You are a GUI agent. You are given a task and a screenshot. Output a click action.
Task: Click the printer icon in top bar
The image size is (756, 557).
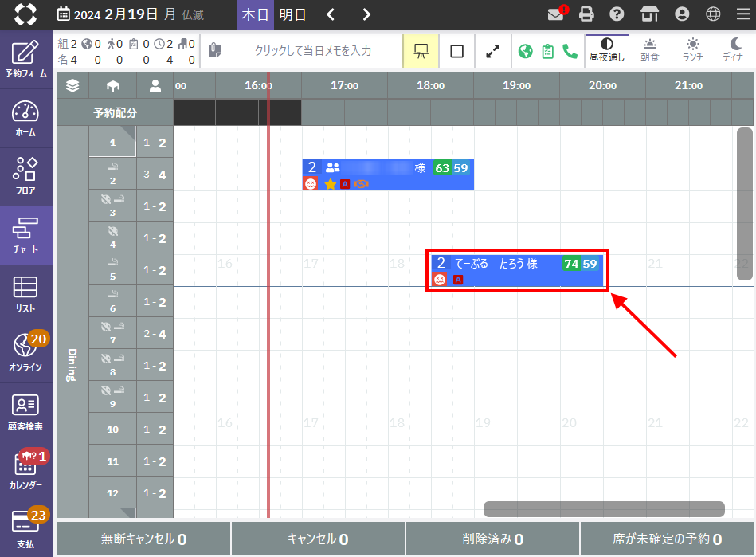point(586,14)
